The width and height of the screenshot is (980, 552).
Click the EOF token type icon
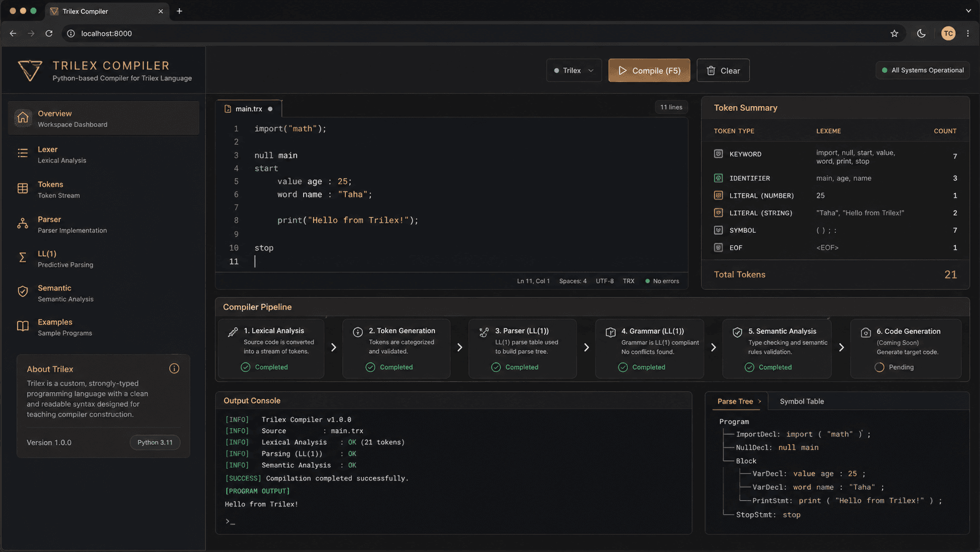pos(719,248)
